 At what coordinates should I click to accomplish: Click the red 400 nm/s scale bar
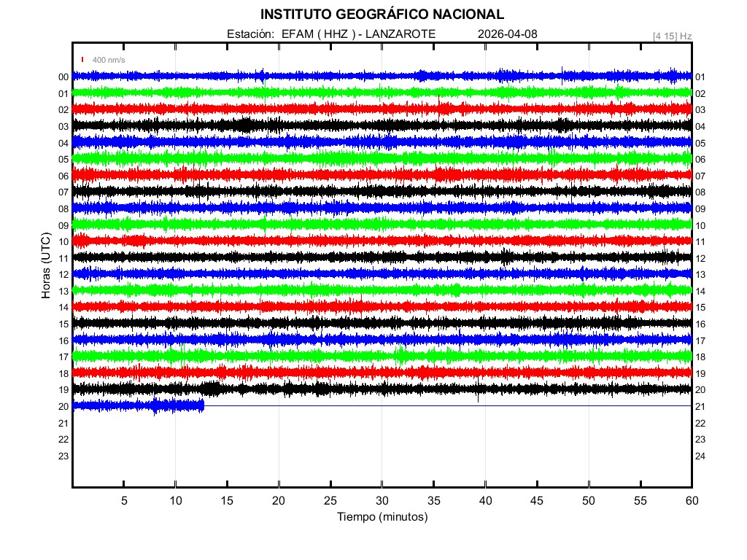click(83, 59)
